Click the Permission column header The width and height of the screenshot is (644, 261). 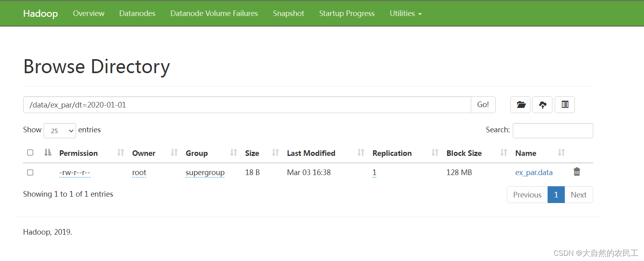tap(78, 153)
